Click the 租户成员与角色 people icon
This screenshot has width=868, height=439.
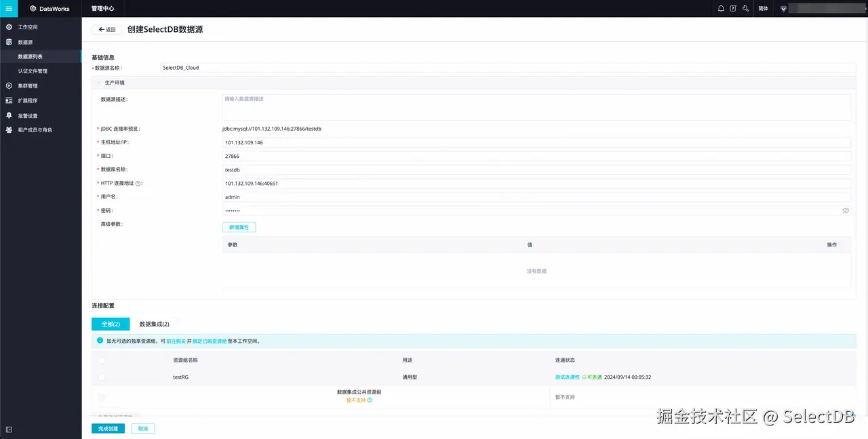click(x=9, y=129)
